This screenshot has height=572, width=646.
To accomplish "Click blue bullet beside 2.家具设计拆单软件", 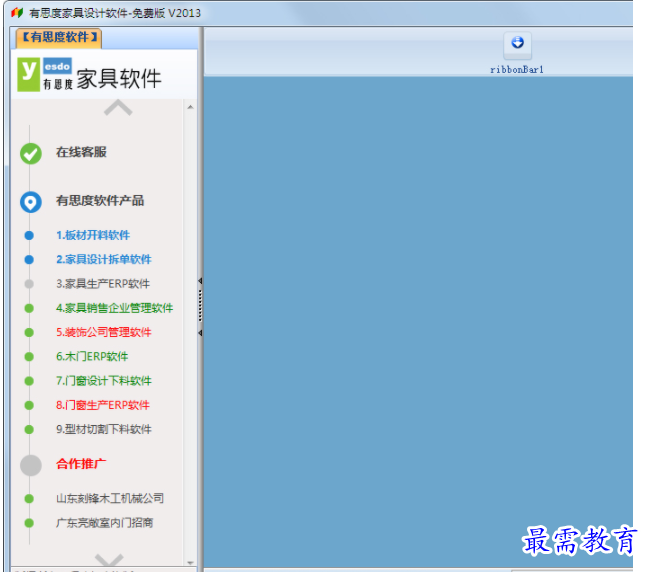I will (29, 260).
